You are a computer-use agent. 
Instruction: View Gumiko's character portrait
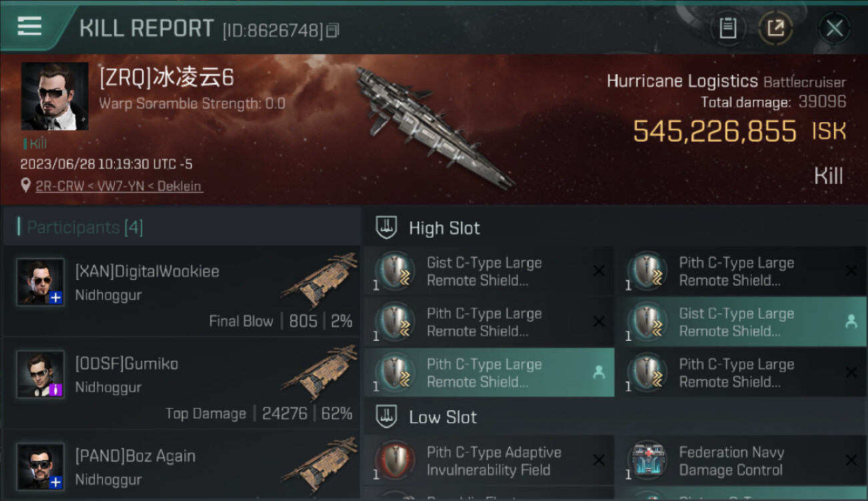(x=41, y=374)
